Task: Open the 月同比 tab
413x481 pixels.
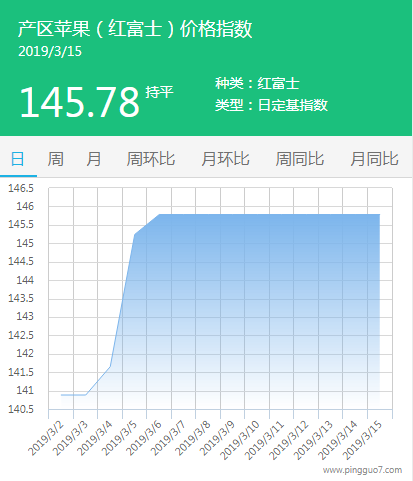Action: tap(374, 159)
